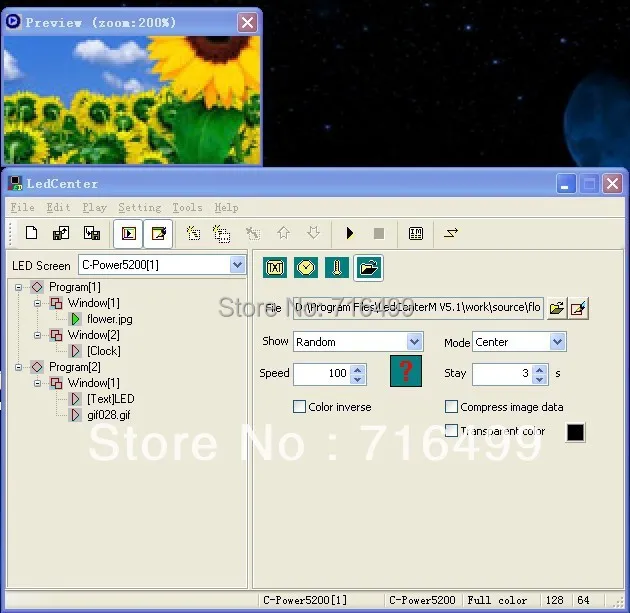Click the New file toolbar icon
The height and width of the screenshot is (613, 630).
pos(31,233)
